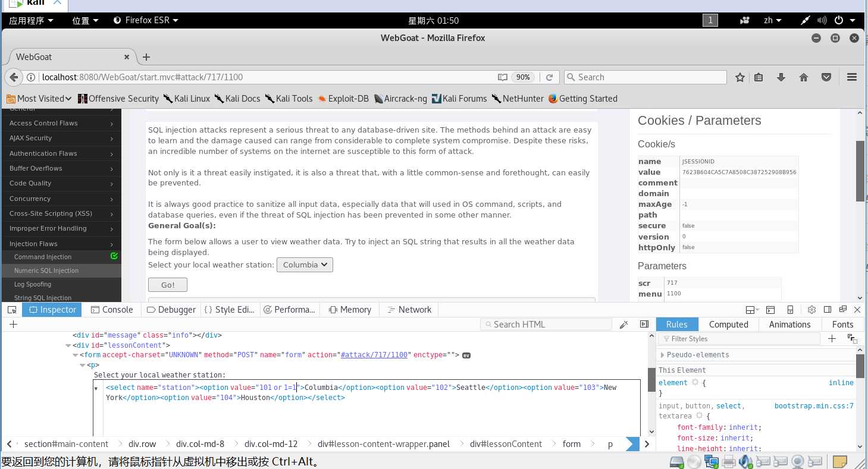This screenshot has width=868, height=469.
Task: Open the zh input language menu
Action: coord(772,20)
